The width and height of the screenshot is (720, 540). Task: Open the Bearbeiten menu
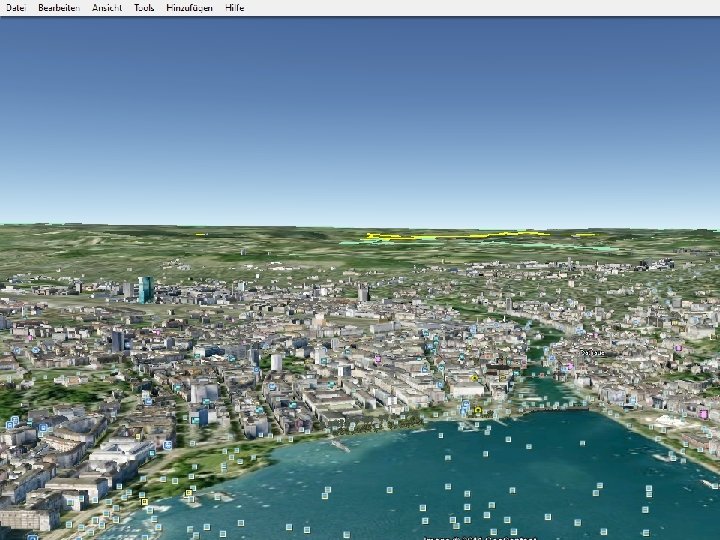click(59, 8)
